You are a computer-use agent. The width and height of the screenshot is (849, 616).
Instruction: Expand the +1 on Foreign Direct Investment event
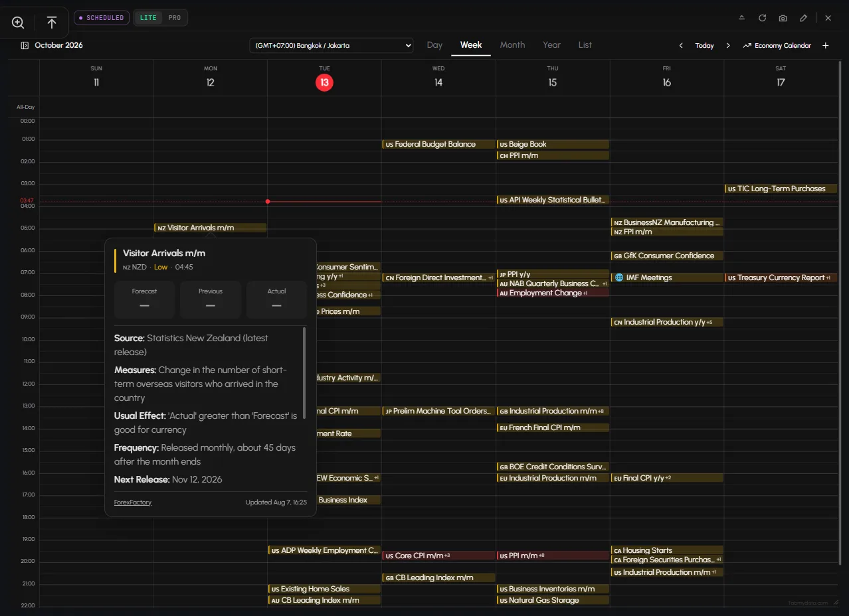tap(491, 278)
